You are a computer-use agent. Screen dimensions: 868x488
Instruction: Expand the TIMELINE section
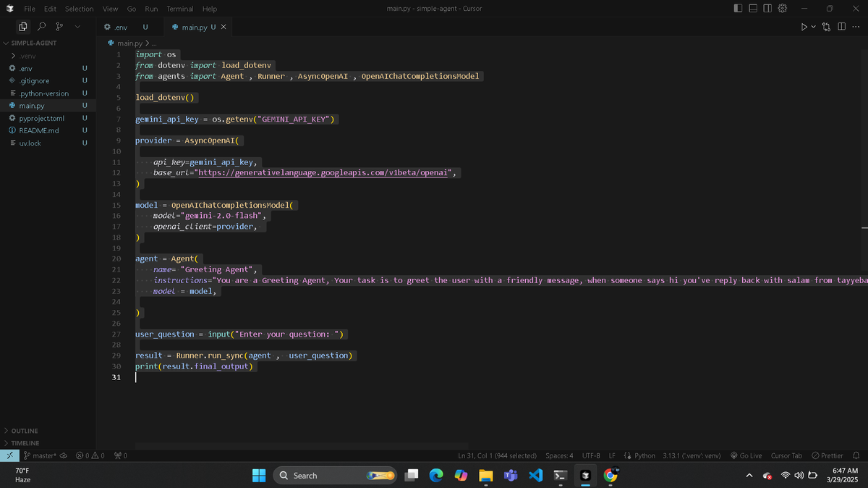click(48, 443)
